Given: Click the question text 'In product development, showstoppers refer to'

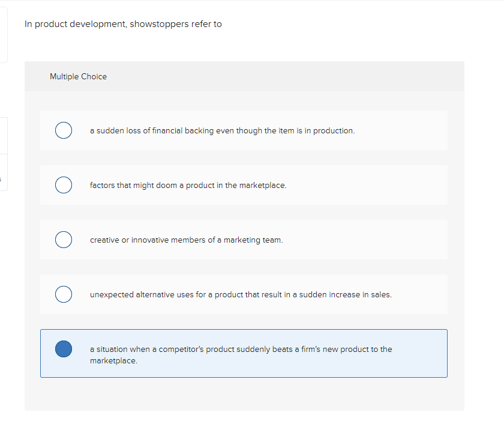Looking at the screenshot, I should (123, 24).
